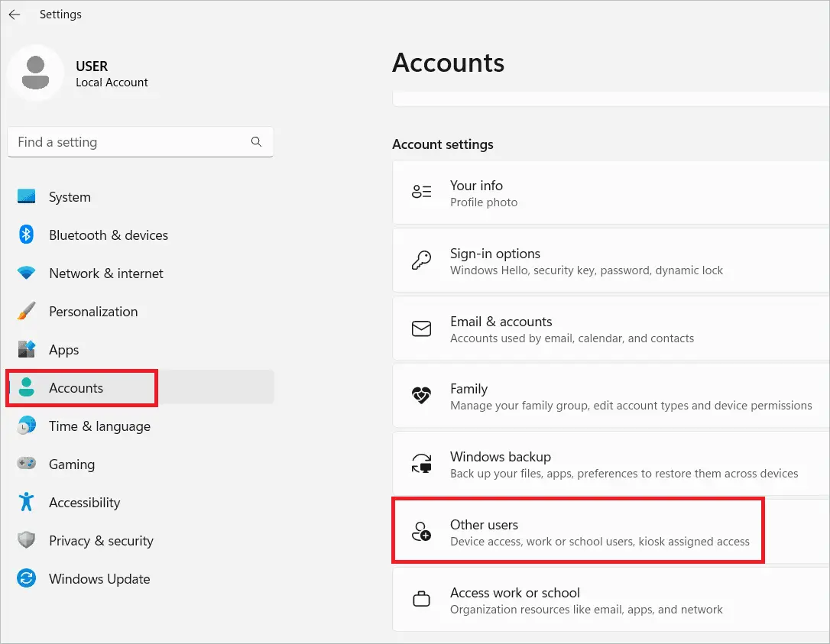Open System settings category

tap(141, 197)
